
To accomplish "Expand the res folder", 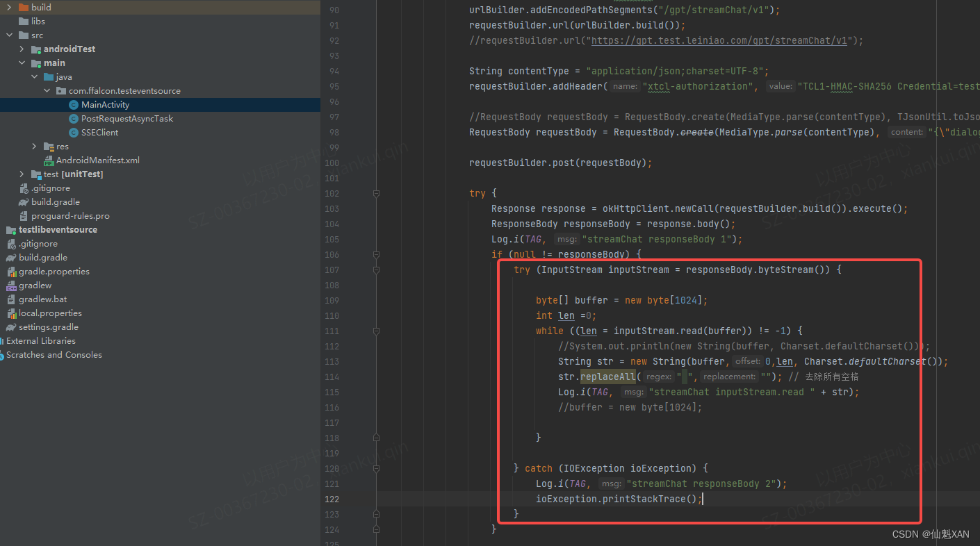I will click(x=34, y=147).
